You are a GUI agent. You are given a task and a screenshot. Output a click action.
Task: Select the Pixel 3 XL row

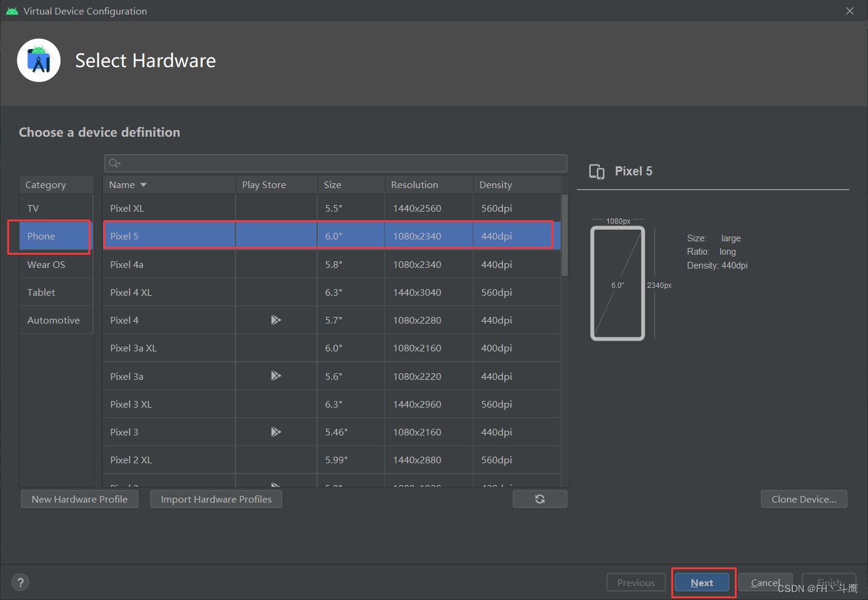pos(332,404)
